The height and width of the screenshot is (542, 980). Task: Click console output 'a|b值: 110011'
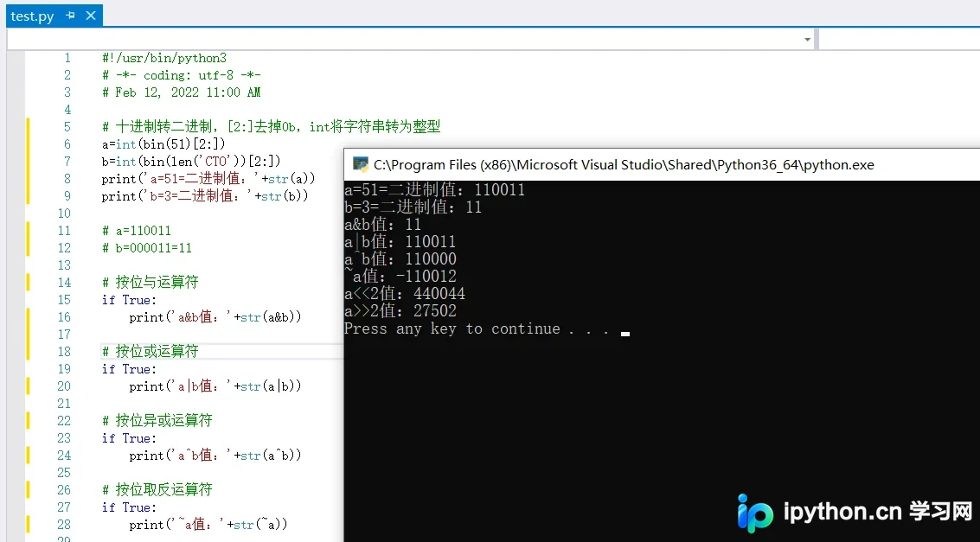(x=400, y=242)
